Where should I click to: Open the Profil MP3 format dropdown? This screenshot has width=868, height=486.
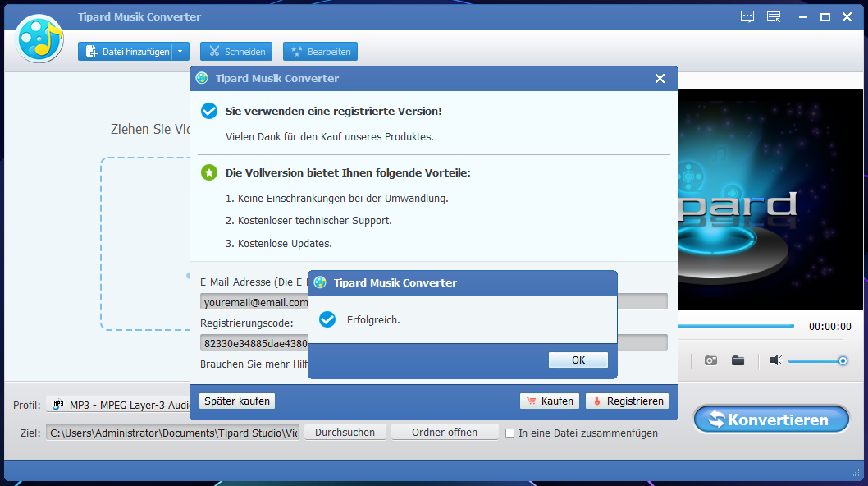(x=119, y=405)
